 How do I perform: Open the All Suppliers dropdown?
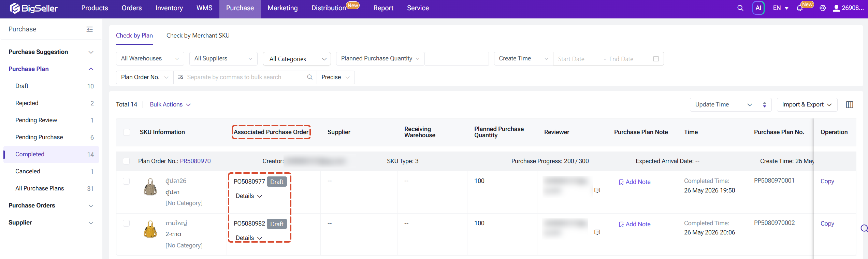[223, 59]
